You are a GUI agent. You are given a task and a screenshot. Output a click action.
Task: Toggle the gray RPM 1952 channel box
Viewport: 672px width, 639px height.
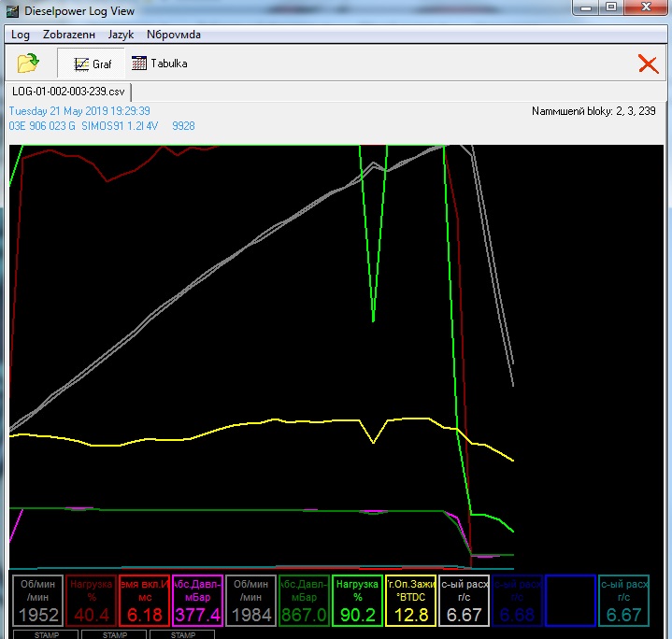coord(37,600)
